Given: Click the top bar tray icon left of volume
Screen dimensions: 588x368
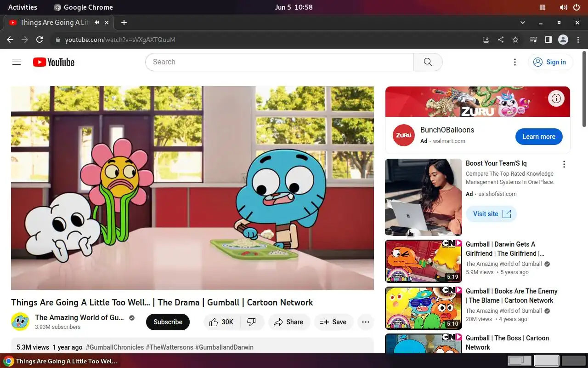Looking at the screenshot, I should (x=543, y=7).
